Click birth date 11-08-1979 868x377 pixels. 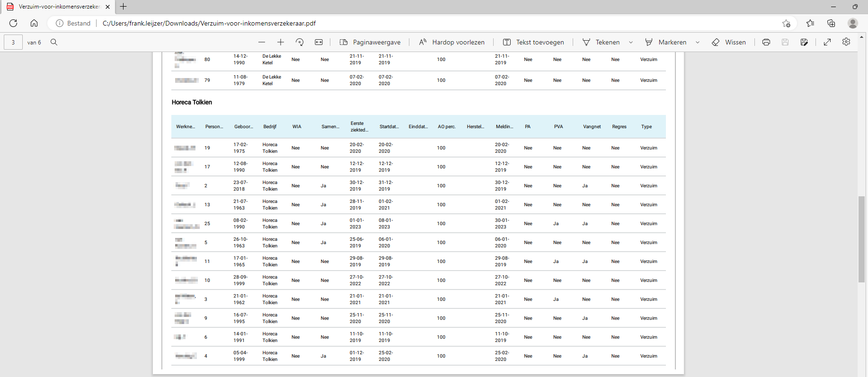pyautogui.click(x=240, y=80)
